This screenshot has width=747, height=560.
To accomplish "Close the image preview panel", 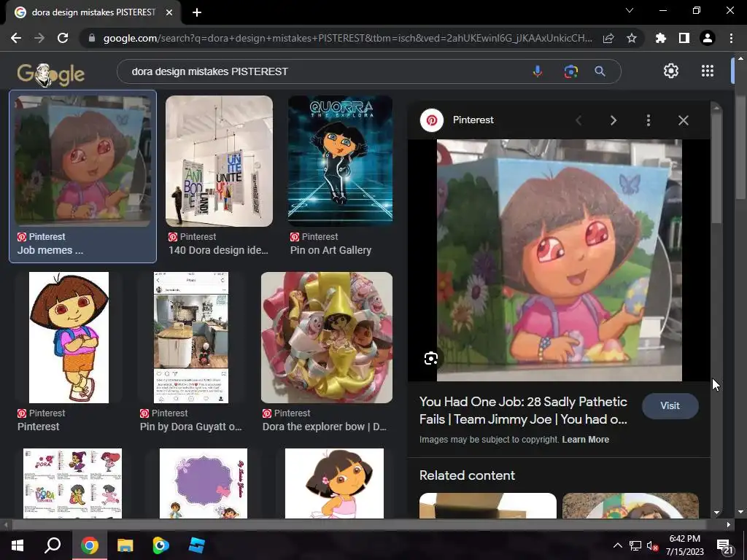I will click(x=683, y=120).
